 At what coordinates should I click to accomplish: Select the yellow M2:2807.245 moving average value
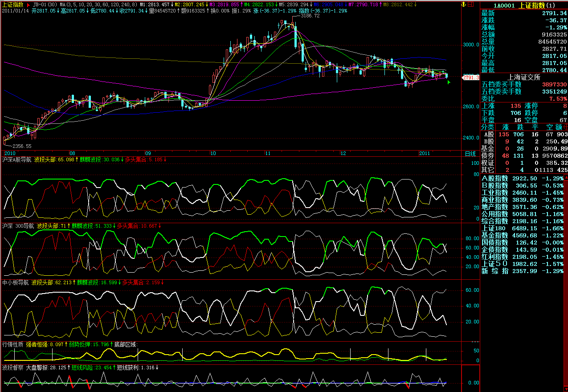[189, 4]
